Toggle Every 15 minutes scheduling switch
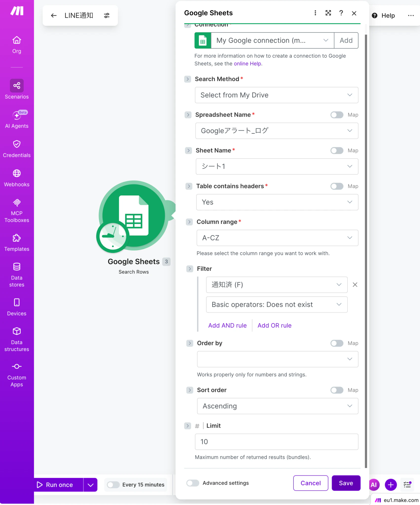This screenshot has height=505, width=420. [113, 485]
